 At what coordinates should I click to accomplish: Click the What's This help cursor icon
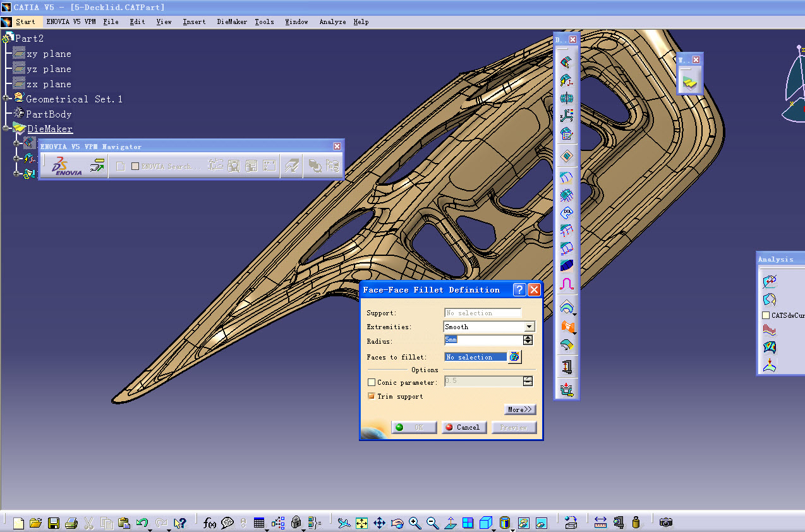point(180,523)
